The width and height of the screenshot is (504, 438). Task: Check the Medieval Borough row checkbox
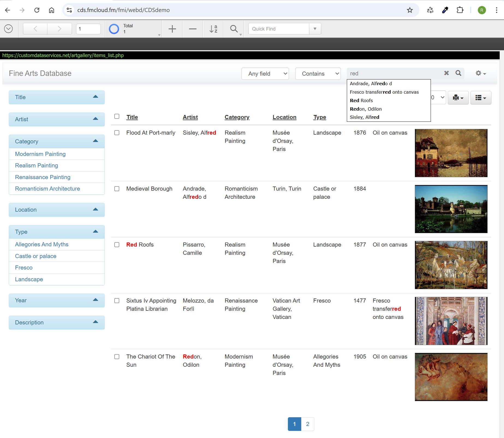117,189
